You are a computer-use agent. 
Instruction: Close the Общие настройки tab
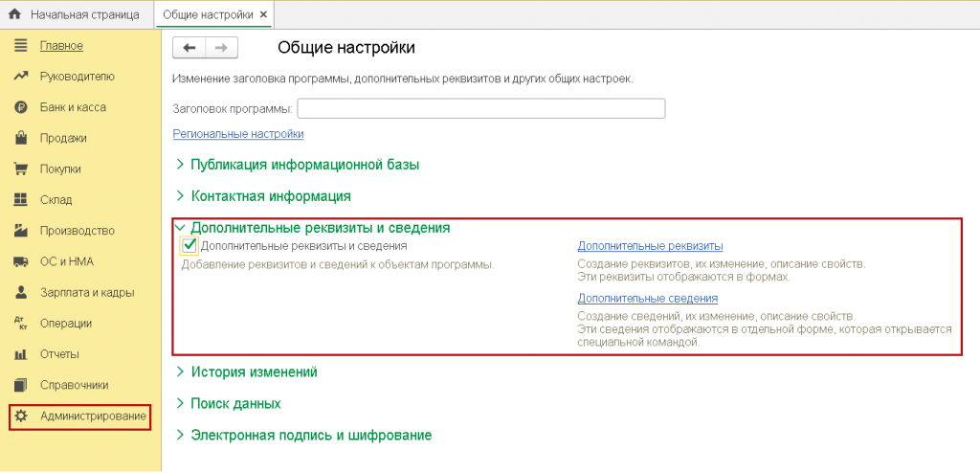(264, 15)
